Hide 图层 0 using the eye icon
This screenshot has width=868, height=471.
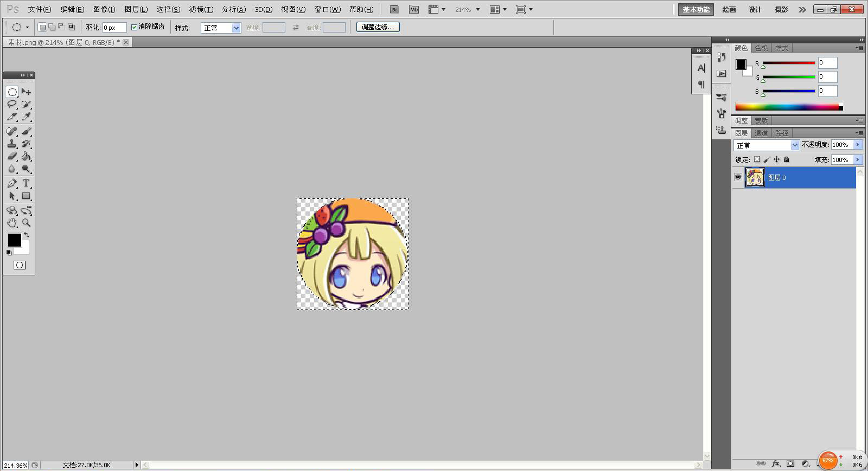pyautogui.click(x=738, y=177)
